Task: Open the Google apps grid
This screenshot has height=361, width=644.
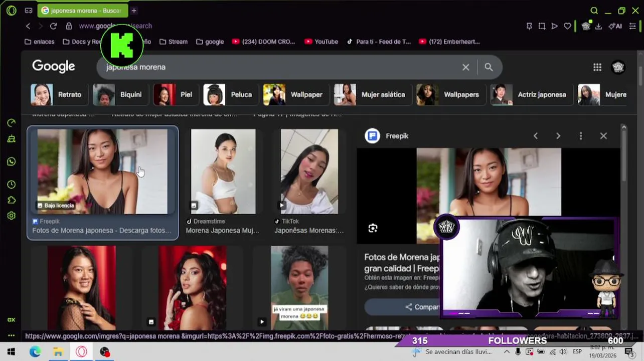Action: [x=597, y=67]
